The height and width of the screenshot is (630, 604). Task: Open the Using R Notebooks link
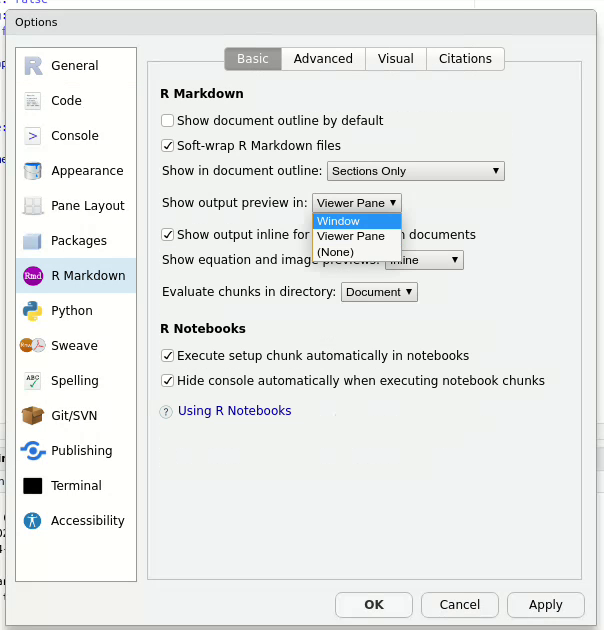(234, 411)
